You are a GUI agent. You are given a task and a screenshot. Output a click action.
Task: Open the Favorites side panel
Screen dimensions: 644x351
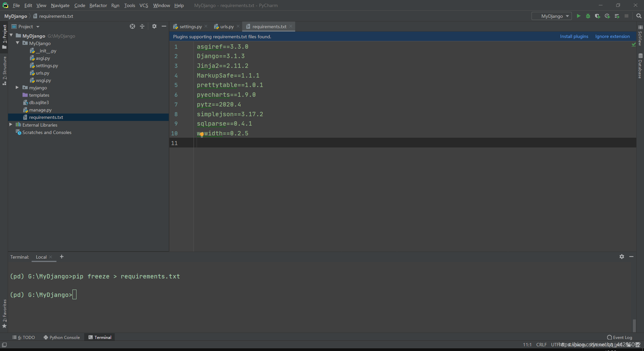[4, 314]
